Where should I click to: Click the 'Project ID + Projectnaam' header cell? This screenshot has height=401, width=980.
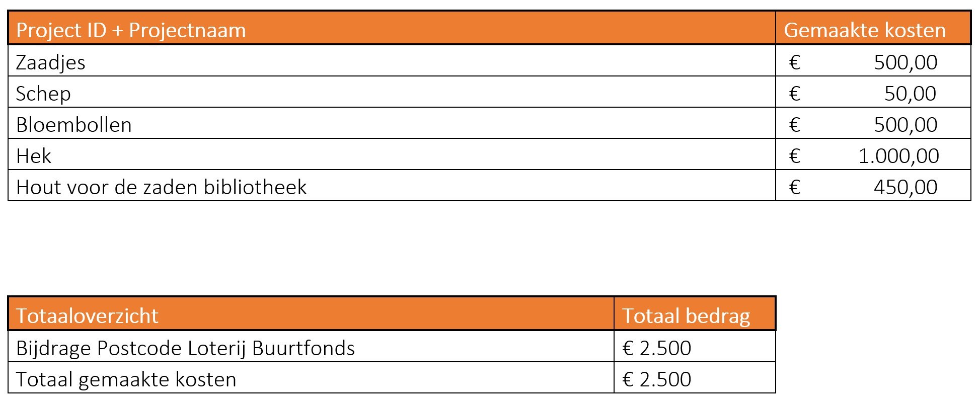(x=131, y=30)
